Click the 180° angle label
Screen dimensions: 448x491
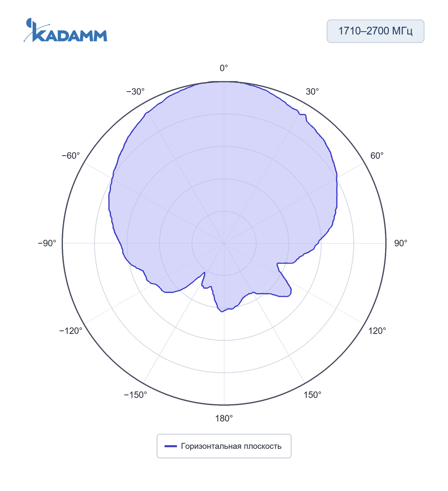tap(224, 418)
